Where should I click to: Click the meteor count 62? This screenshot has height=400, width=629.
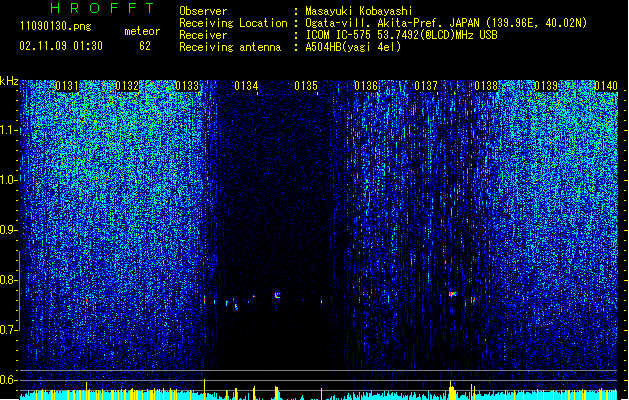145,46
